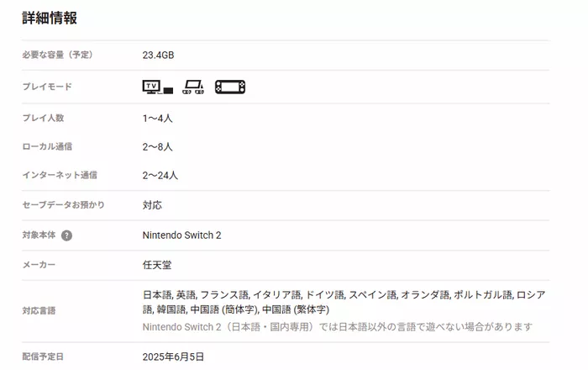The width and height of the screenshot is (588, 370).
Task: Select the 1〜4人 player count value
Action: pos(157,119)
